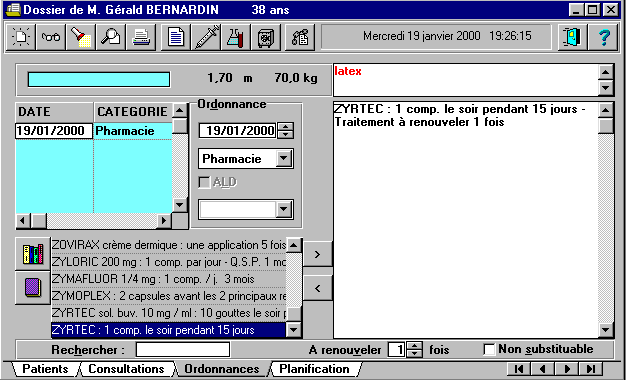Click down arrow of prescription text scrollbar
Screen dimensions: 626x380
607,330
